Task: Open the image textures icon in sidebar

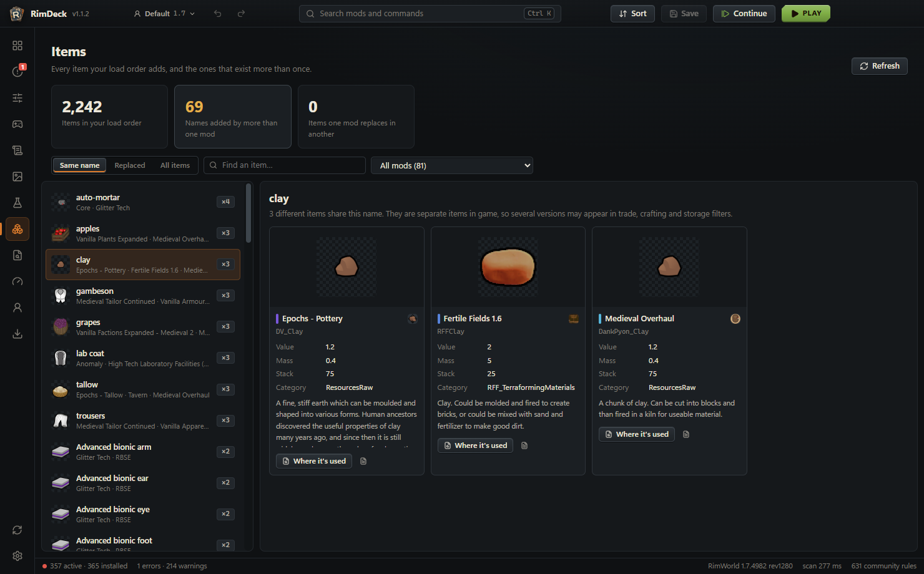Action: [x=17, y=177]
